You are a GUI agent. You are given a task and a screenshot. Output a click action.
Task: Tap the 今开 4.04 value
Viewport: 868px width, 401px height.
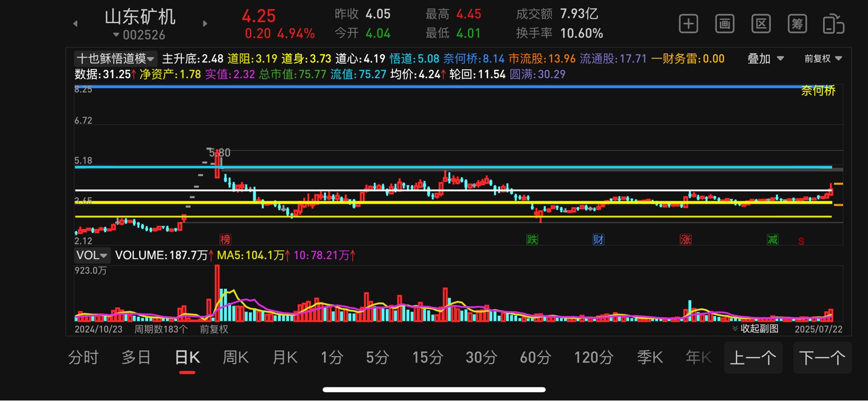[x=378, y=34]
